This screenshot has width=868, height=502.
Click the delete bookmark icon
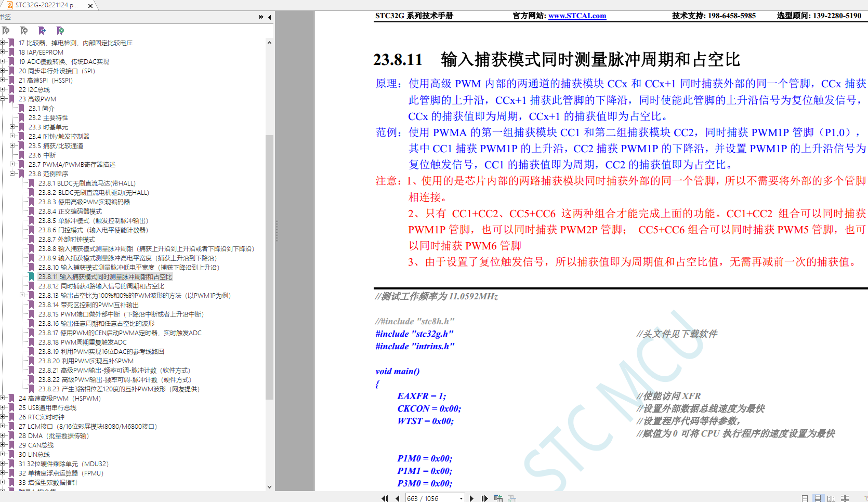pos(6,31)
